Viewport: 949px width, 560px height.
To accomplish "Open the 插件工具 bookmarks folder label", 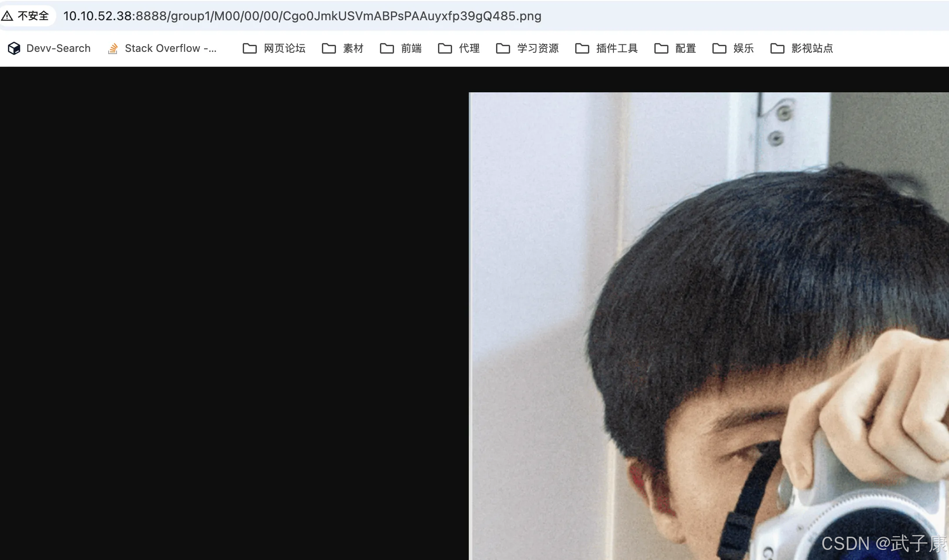I will tap(617, 48).
